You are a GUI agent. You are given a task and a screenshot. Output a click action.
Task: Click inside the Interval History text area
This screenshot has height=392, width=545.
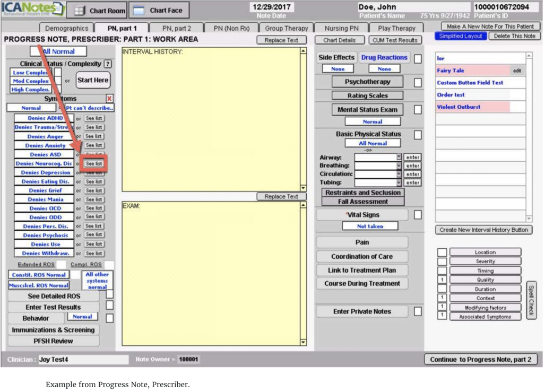tap(210, 119)
